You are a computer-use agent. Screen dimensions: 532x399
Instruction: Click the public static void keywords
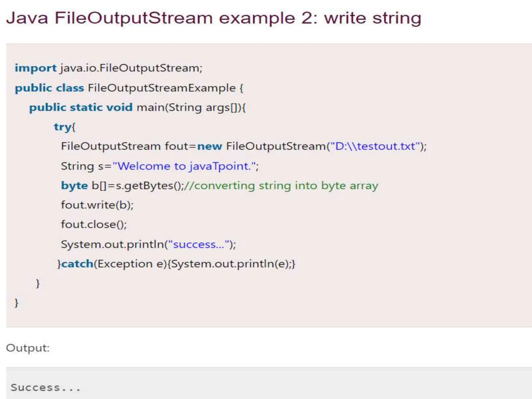(81, 107)
